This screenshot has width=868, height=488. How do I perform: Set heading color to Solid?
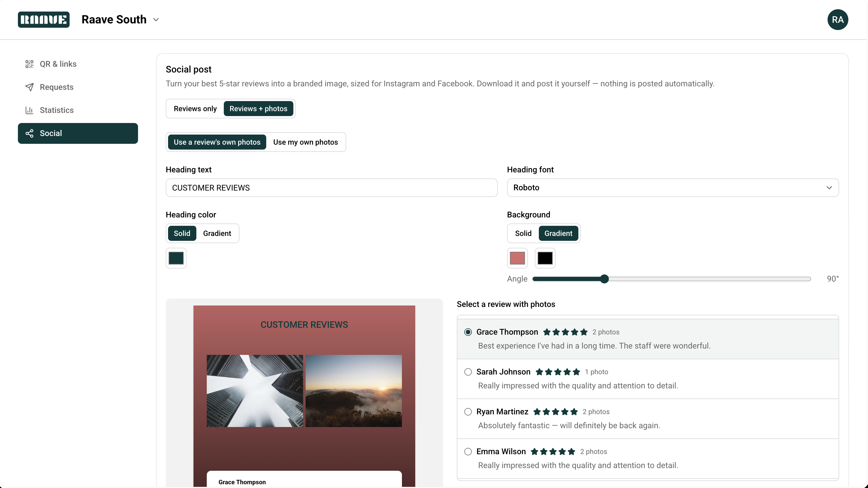(x=182, y=233)
